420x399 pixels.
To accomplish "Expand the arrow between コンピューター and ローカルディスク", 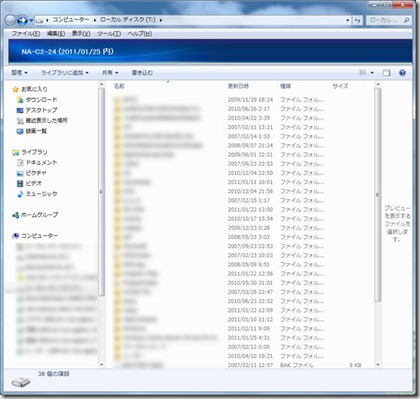I will [x=95, y=20].
